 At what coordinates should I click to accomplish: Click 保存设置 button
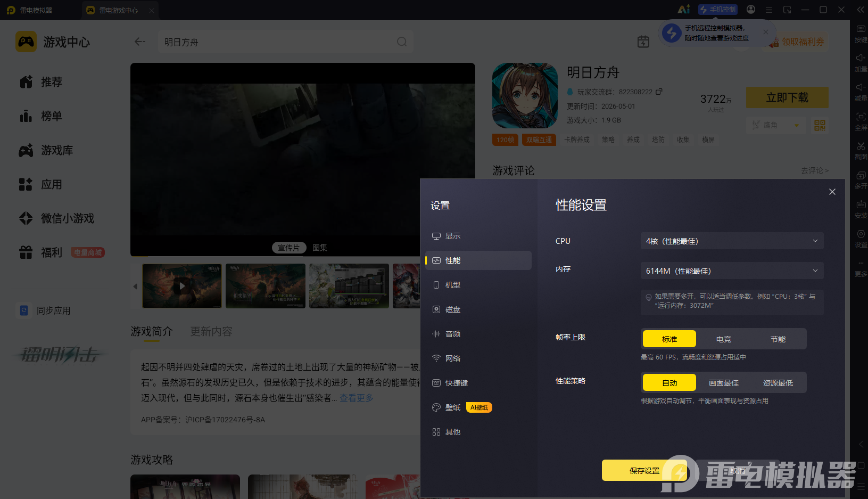coord(644,470)
